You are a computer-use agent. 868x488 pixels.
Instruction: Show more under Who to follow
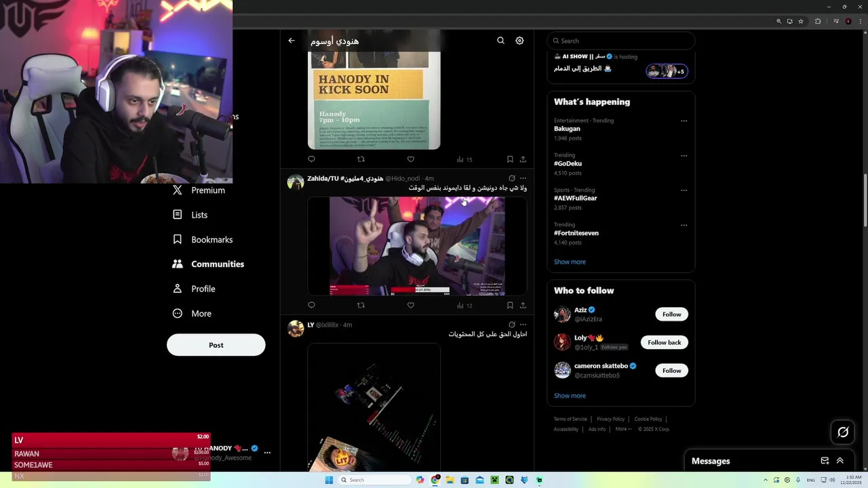[570, 396]
